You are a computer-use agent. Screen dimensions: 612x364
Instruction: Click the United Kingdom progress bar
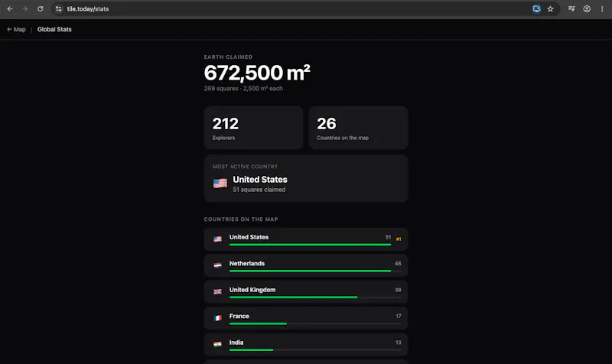pos(315,297)
